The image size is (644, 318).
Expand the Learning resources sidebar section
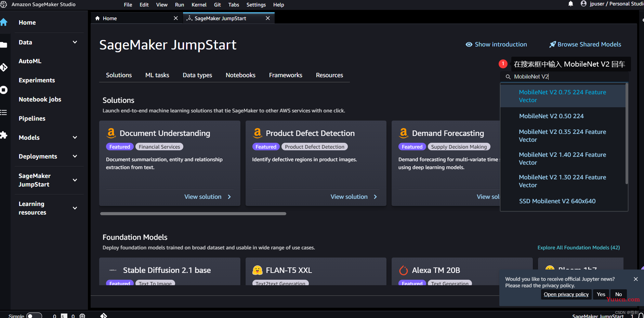(75, 208)
